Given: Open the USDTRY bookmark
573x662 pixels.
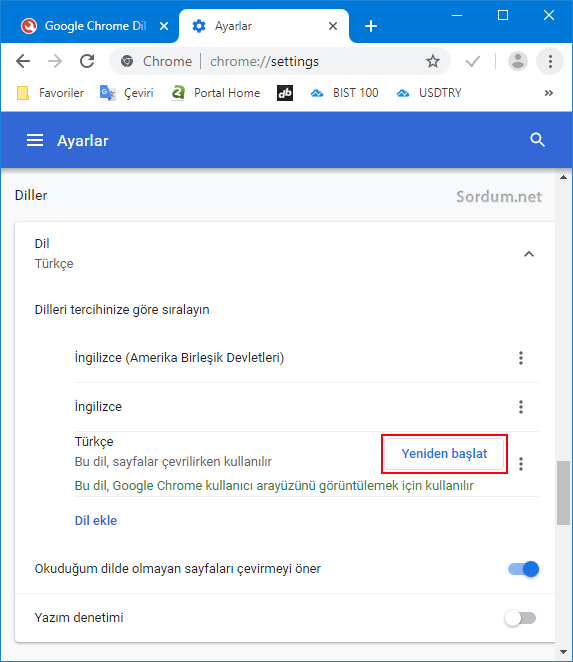Looking at the screenshot, I should pos(429,93).
